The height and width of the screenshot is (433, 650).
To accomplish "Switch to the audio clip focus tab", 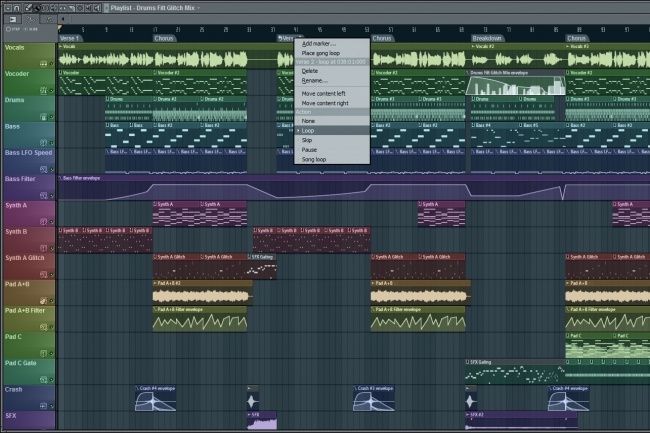I will [13, 19].
